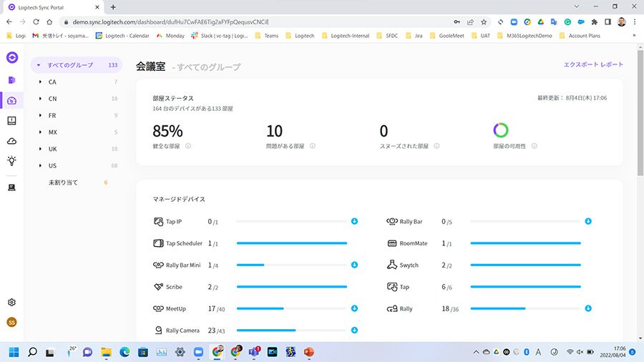Click info icon next to スヌーズされた部屋
644x362 pixels.
coord(436,146)
